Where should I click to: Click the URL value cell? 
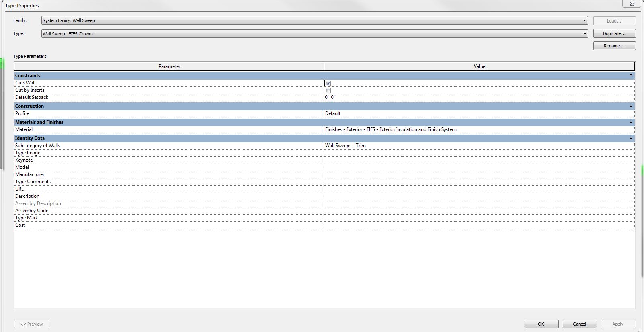(x=479, y=189)
